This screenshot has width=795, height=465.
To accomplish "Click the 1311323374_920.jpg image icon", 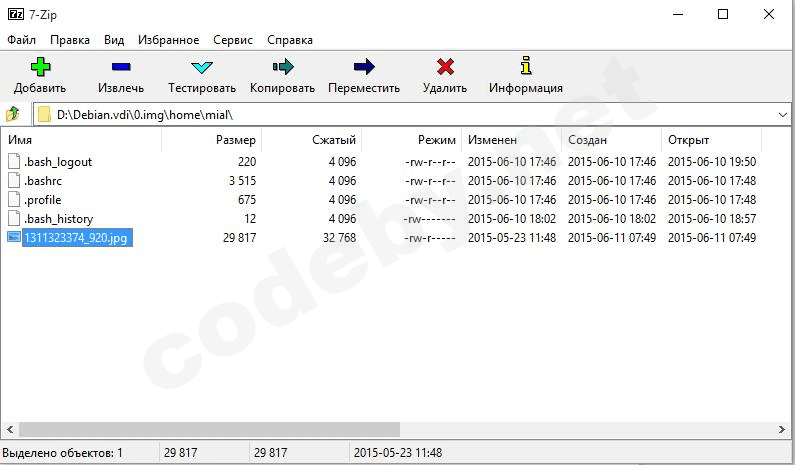I will pyautogui.click(x=14, y=237).
